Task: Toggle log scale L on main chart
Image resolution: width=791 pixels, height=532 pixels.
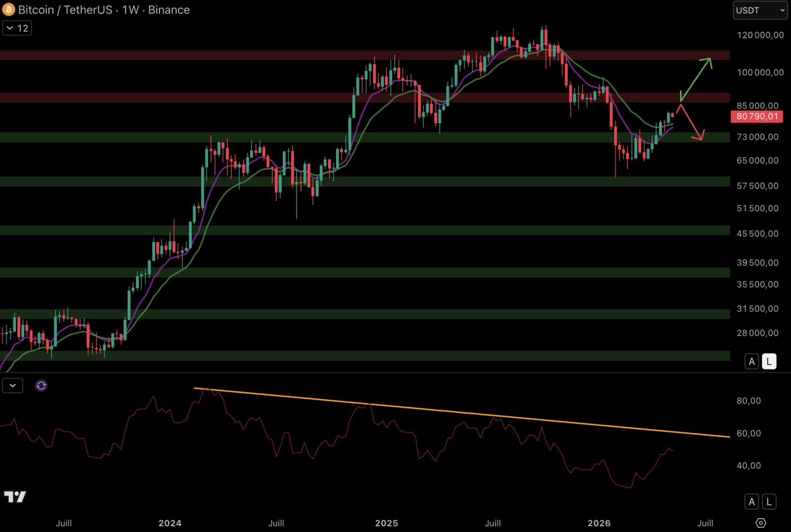Action: (769, 362)
